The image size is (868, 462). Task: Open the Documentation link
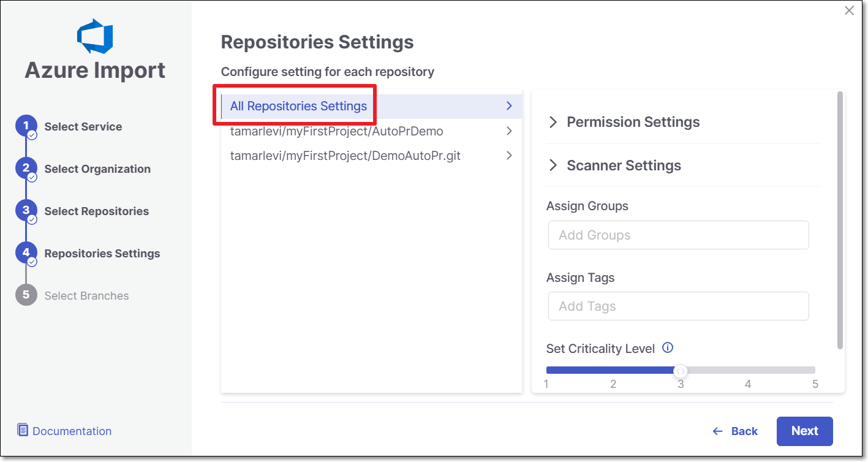click(x=72, y=431)
